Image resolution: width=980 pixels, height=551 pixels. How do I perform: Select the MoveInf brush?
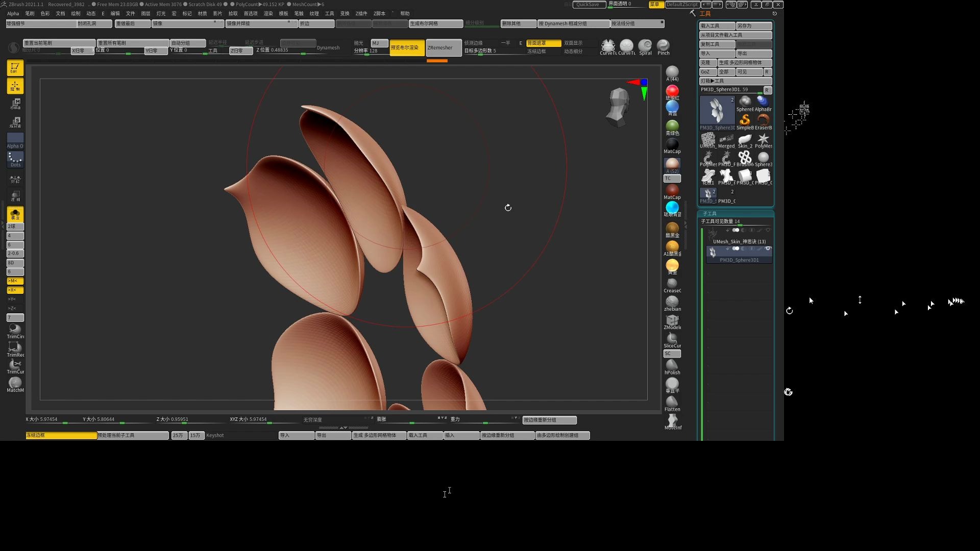tap(672, 422)
